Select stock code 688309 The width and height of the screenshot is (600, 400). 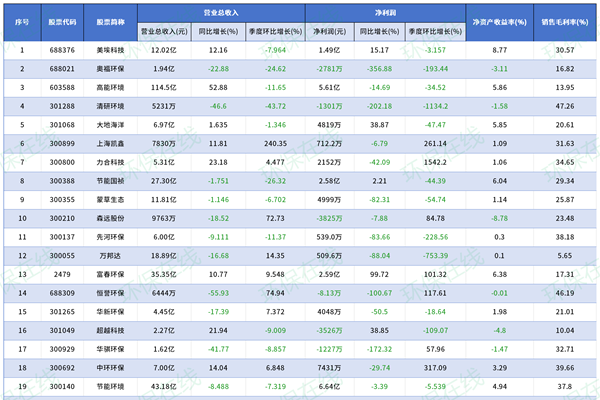tap(62, 293)
